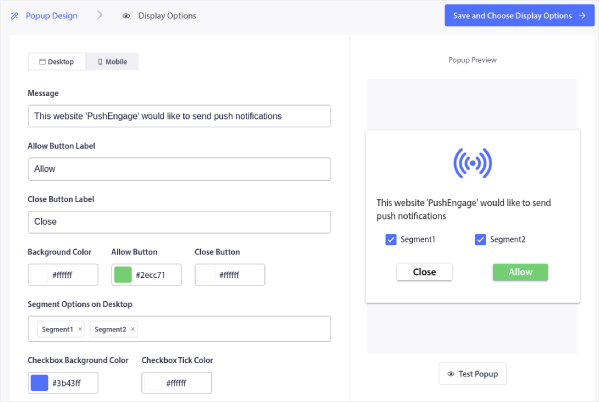This screenshot has height=402, width=599.
Task: Remove the Segment2 tag with its x
Action: pos(133,329)
